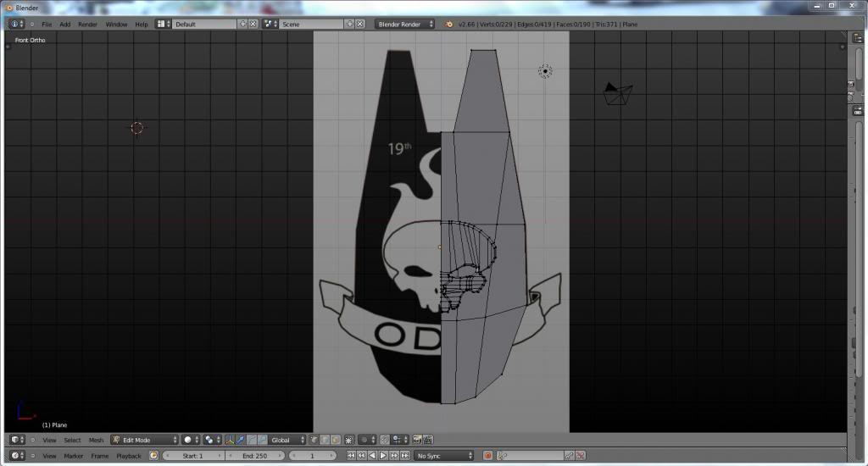Click the Blender logo in the info header

pyautogui.click(x=449, y=25)
